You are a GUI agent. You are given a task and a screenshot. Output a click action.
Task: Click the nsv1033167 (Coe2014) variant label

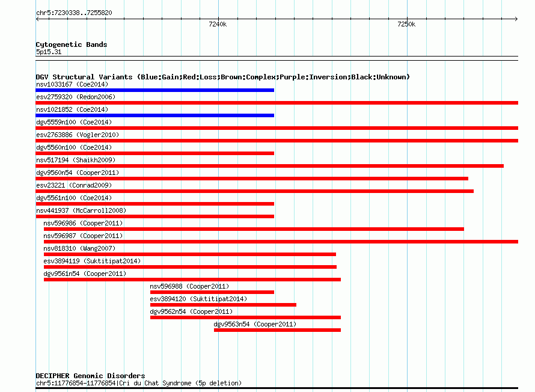72,84
